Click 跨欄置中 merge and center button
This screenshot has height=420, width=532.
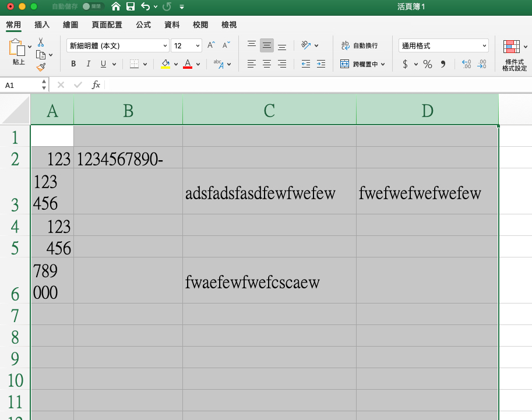coord(359,63)
